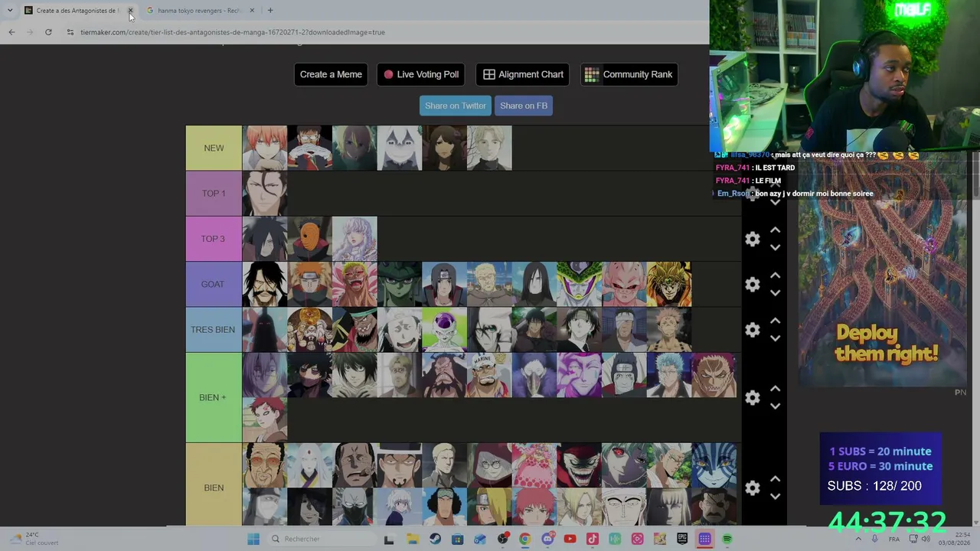
Task: Open settings gear for the TRES BIEN tier
Action: coord(753,329)
